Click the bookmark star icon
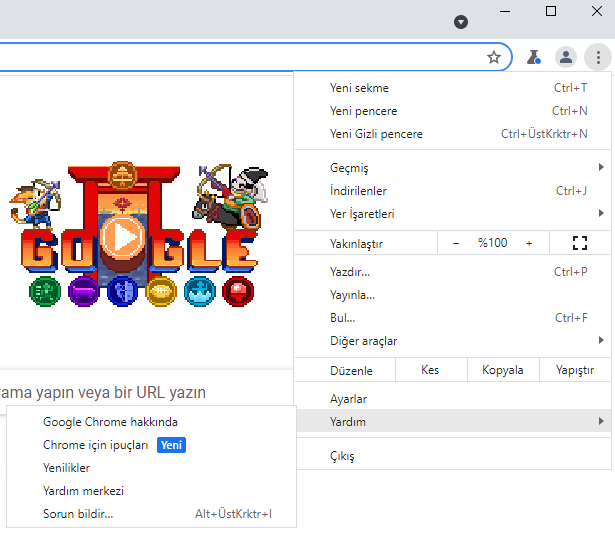Viewport: 615px width, 542px height. pyautogui.click(x=494, y=57)
